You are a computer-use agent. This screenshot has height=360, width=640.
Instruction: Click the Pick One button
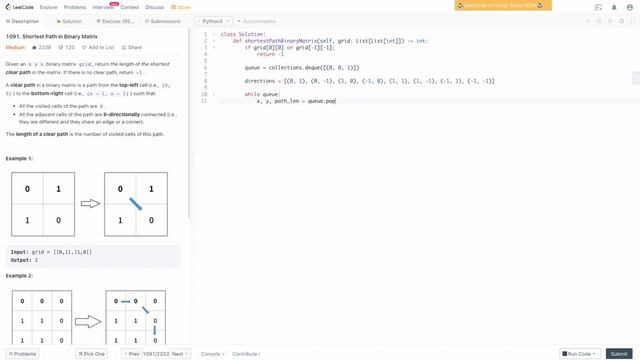91,354
